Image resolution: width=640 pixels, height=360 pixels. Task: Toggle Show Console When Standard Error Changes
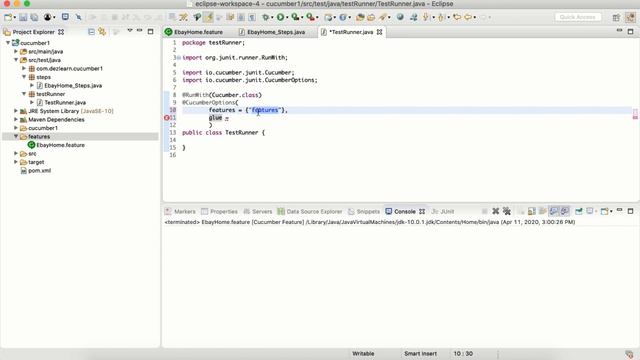564,211
